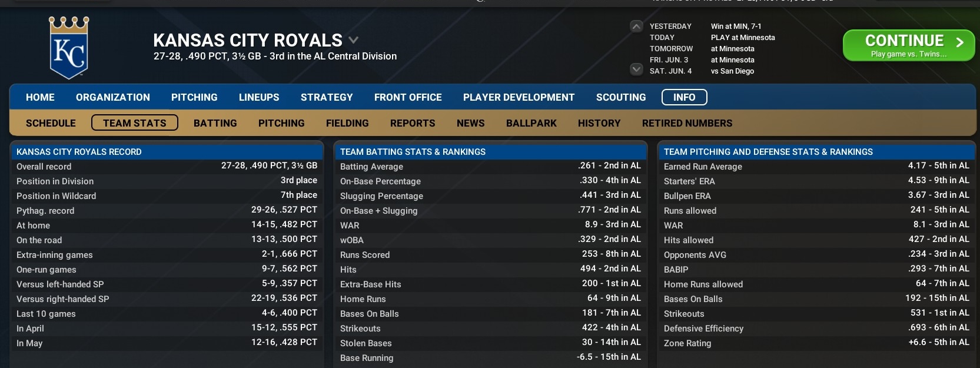The height and width of the screenshot is (368, 980).
Task: Click the 'On the road' record row
Action: tap(167, 240)
